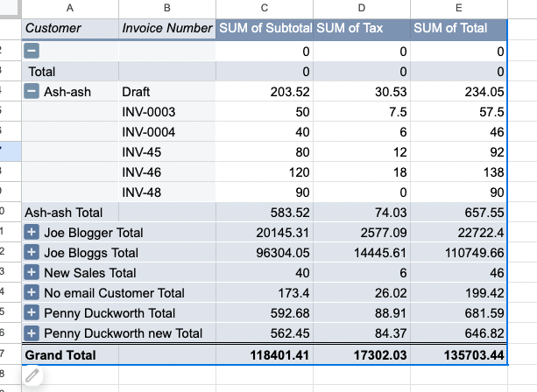Expand the Joe Bloggs Total group
This screenshot has height=392, width=537.
coord(32,253)
